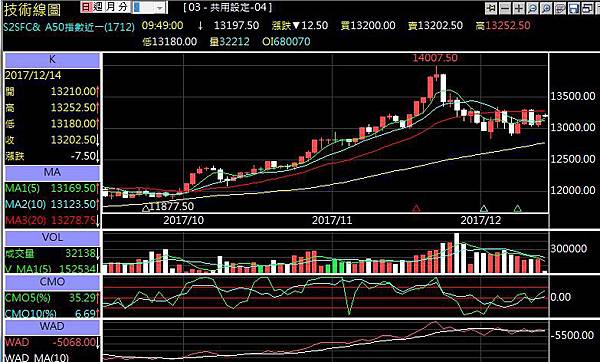Click the WAD_MA(10) label

click(x=38, y=357)
